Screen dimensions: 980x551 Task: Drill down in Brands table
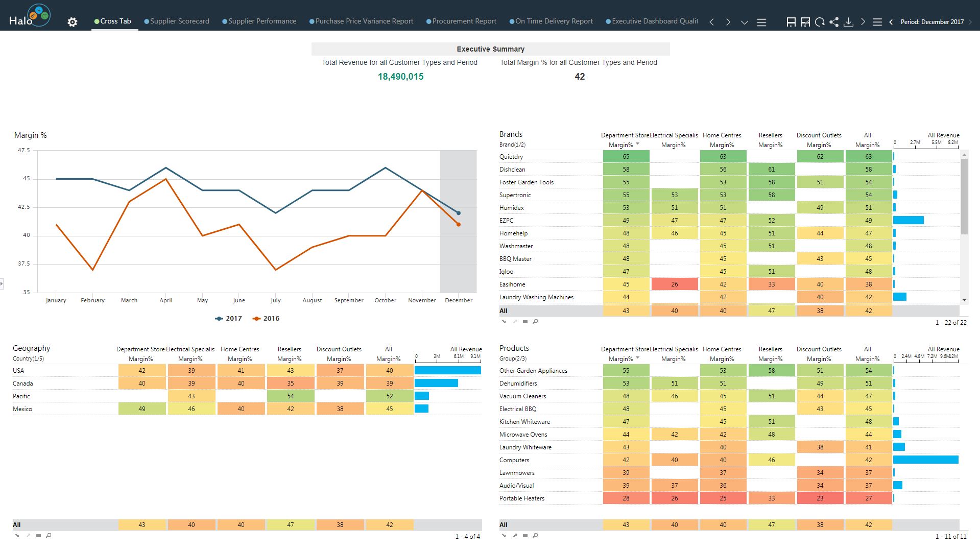pos(504,322)
